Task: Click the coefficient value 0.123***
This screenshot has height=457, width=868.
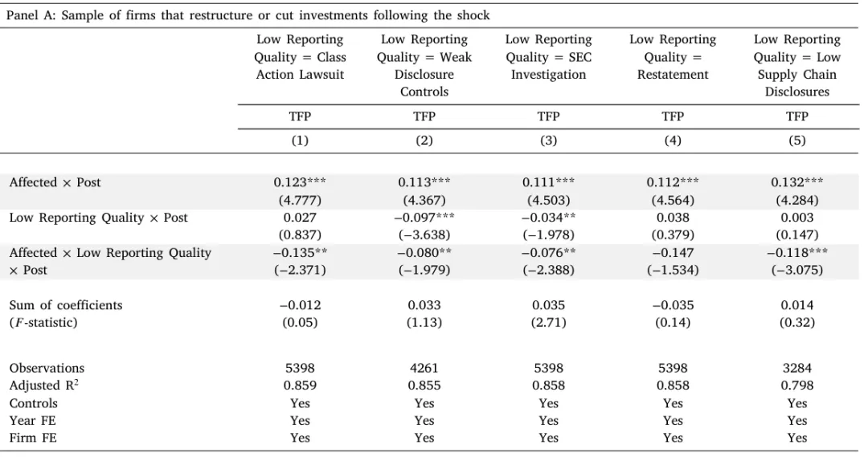Action: pos(300,182)
